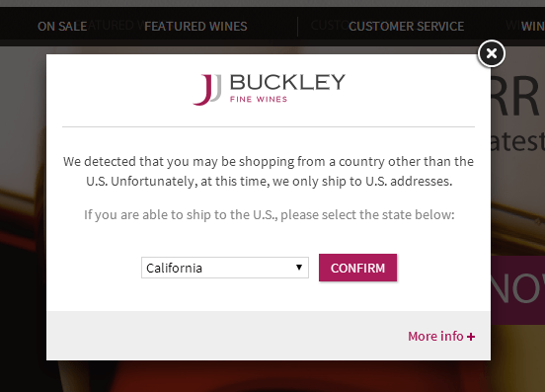
Task: Click the FINE WINES tagline
Action: pyautogui.click(x=259, y=100)
